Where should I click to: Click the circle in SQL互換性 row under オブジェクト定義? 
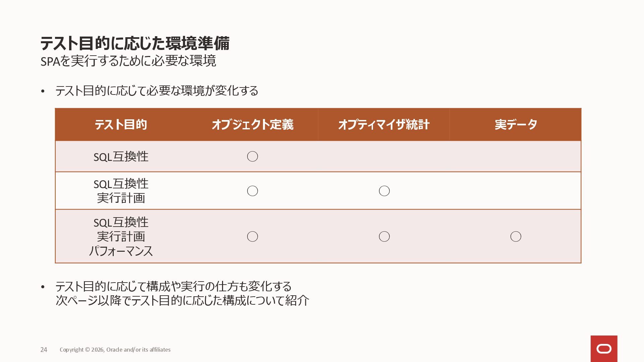(x=252, y=157)
